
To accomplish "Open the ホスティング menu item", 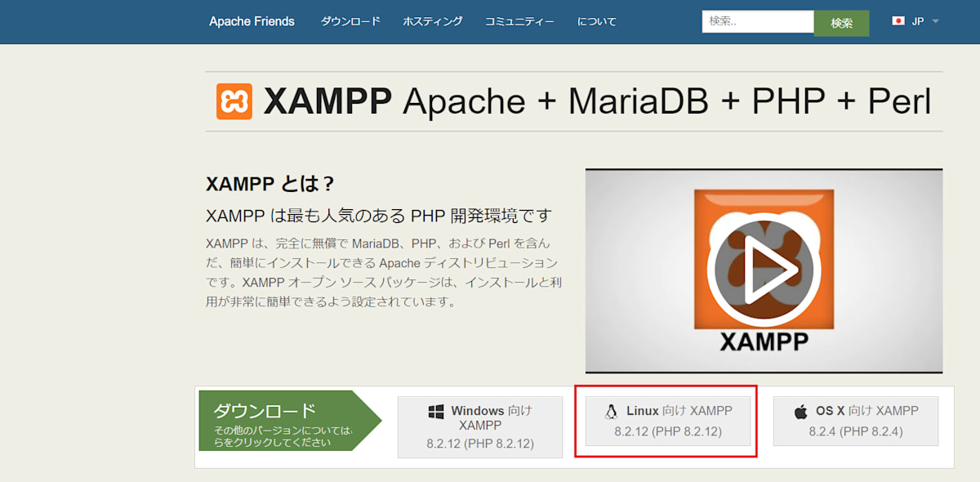I will [x=432, y=21].
